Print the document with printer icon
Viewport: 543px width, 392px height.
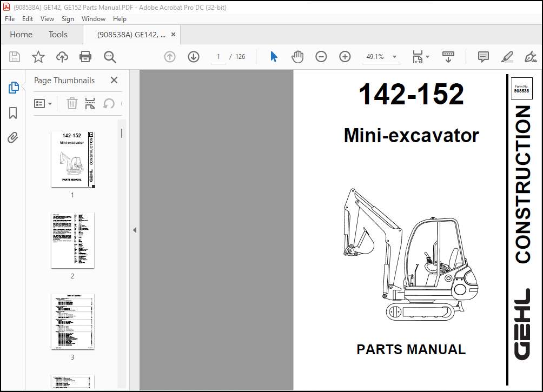(x=85, y=57)
